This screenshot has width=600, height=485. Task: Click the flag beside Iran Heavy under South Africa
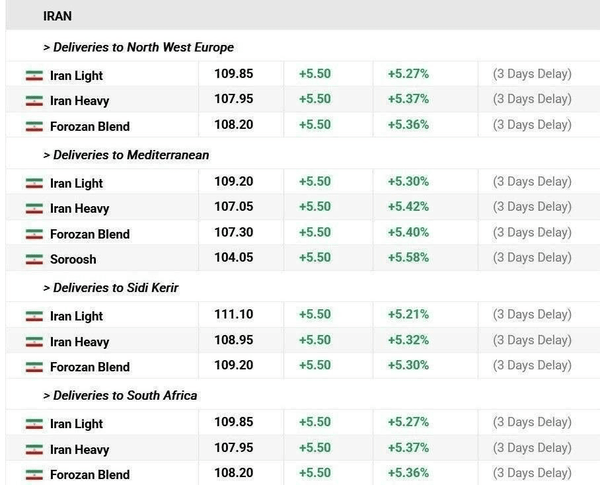(x=34, y=450)
